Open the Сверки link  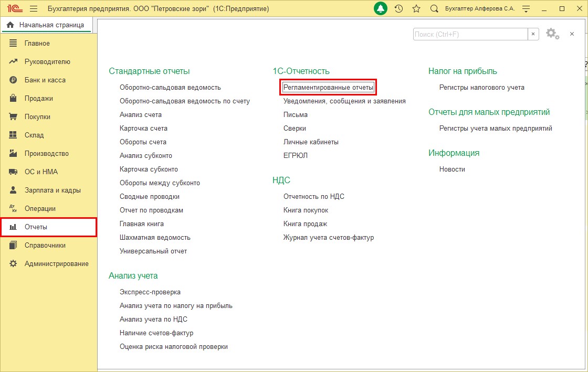295,128
